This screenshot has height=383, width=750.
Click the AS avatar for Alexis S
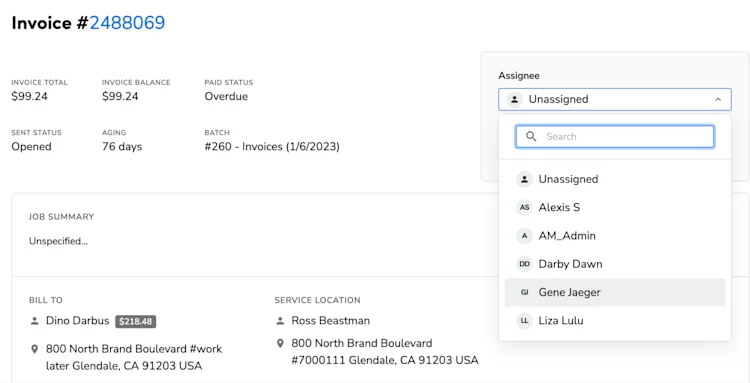coord(524,208)
